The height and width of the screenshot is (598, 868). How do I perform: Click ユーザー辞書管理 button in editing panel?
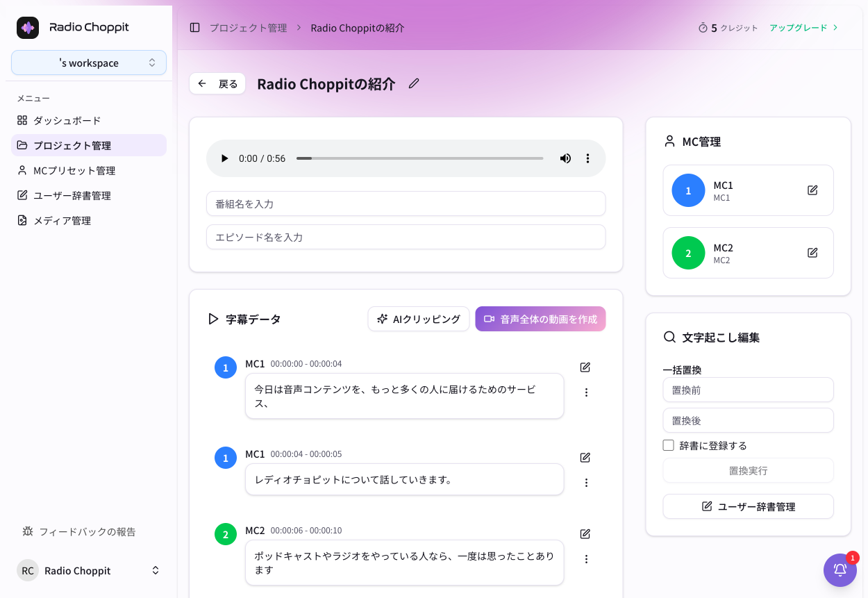(x=748, y=506)
